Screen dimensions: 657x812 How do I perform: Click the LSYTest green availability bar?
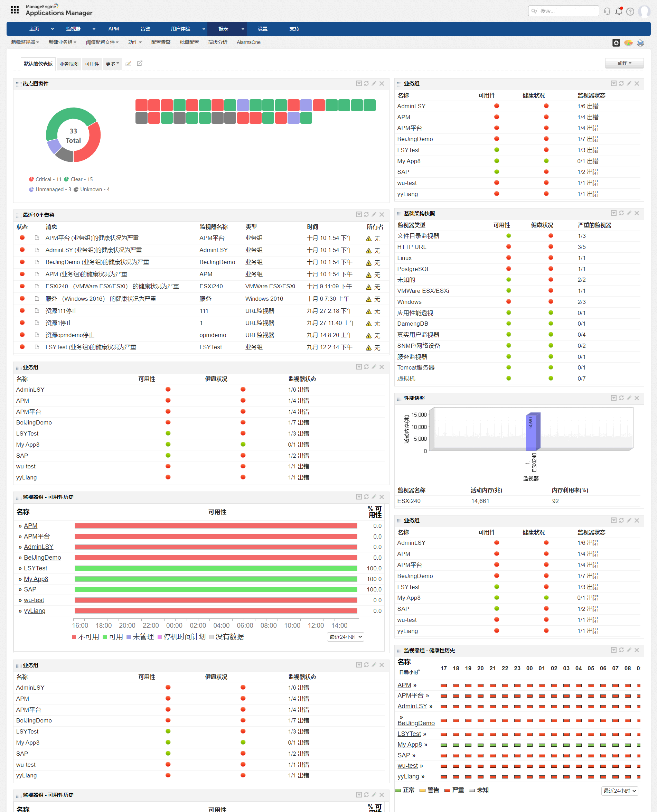pyautogui.click(x=216, y=568)
